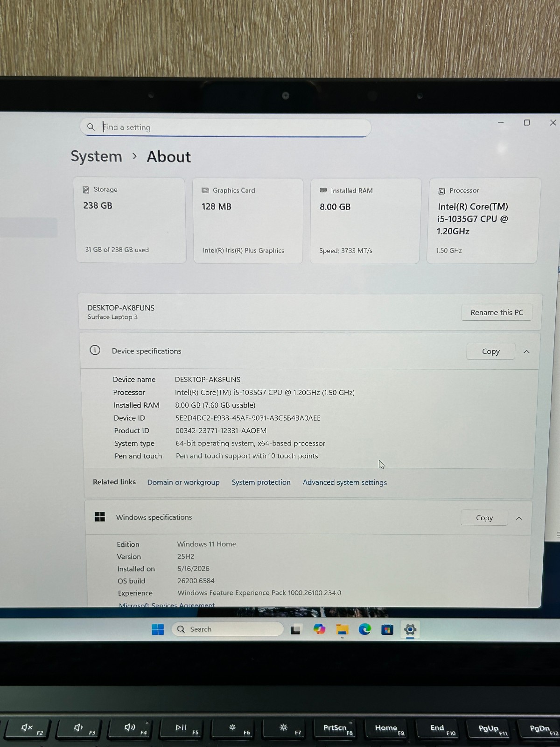Viewport: 560px width, 747px height.
Task: Open Task View from the taskbar
Action: click(x=295, y=630)
